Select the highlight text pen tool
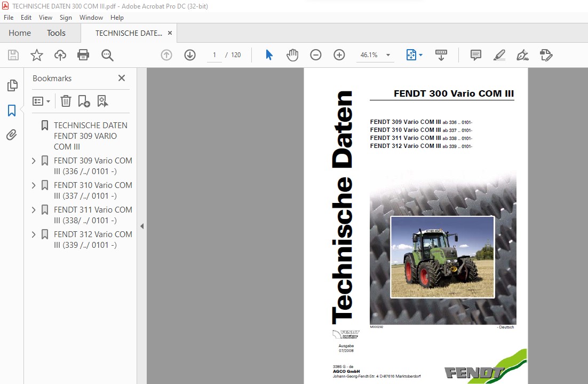 coord(499,55)
